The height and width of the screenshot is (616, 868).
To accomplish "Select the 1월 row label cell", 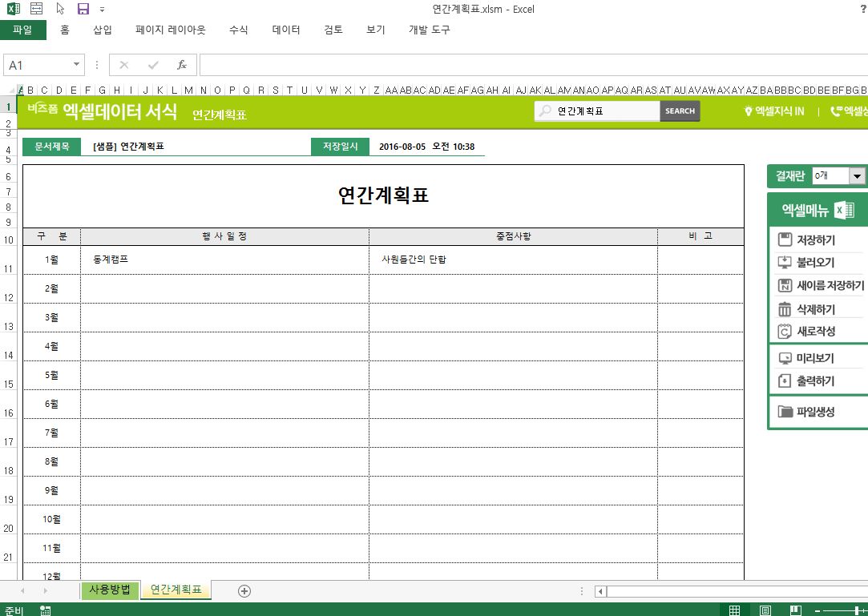I will (51, 260).
